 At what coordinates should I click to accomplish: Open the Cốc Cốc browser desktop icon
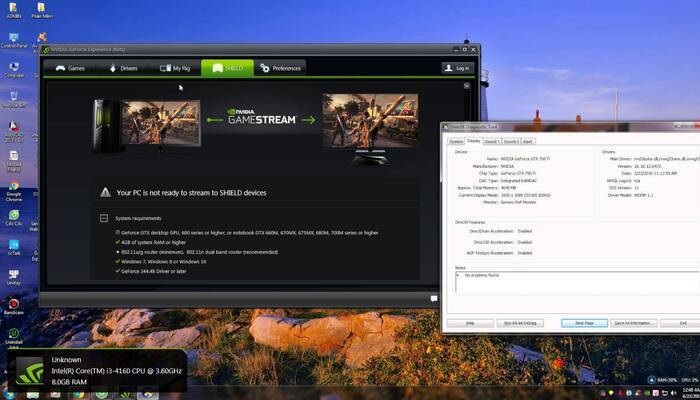(14, 217)
